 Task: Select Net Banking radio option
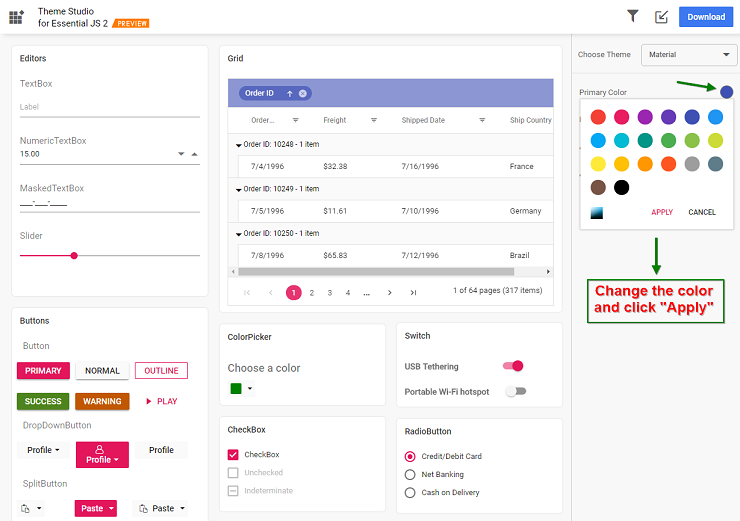[x=410, y=474]
